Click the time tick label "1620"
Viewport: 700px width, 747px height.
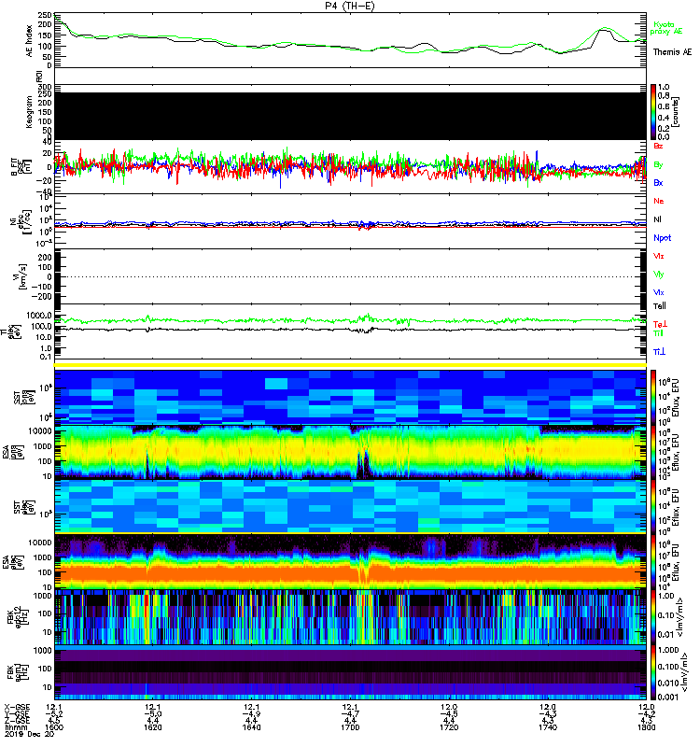click(153, 727)
